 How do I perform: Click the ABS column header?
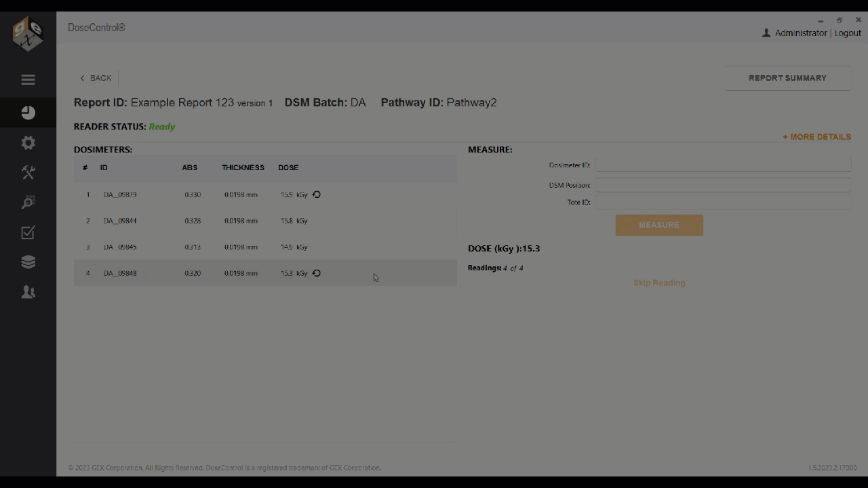click(x=190, y=167)
